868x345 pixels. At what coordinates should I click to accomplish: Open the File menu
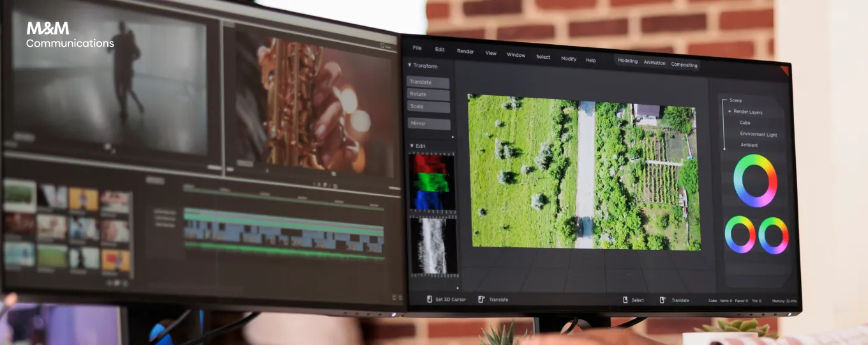point(417,48)
